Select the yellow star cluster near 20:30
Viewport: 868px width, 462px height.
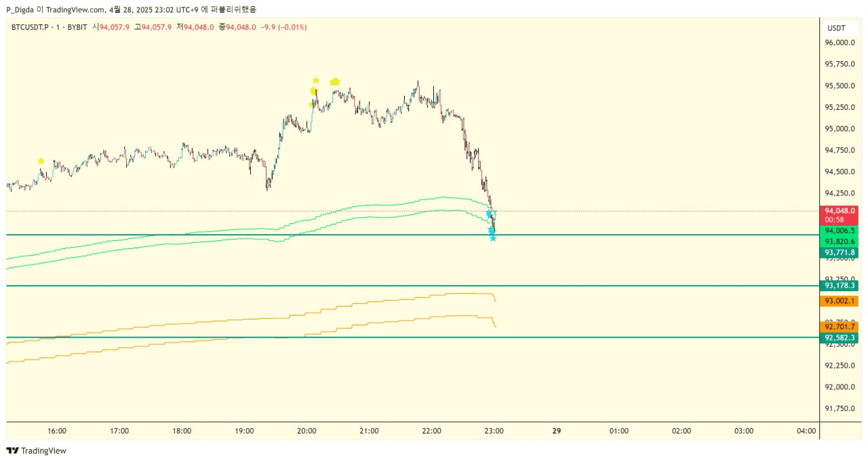pos(335,82)
